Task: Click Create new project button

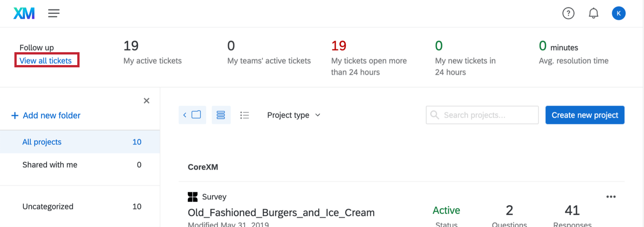Action: click(x=585, y=115)
